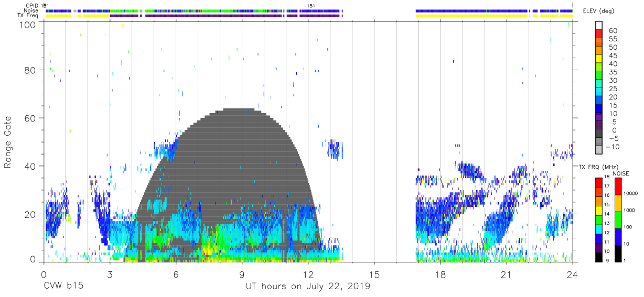Click the 'UT hours on July 22, 2019' axis title
Screen dimensions: 644x297
(x=307, y=287)
